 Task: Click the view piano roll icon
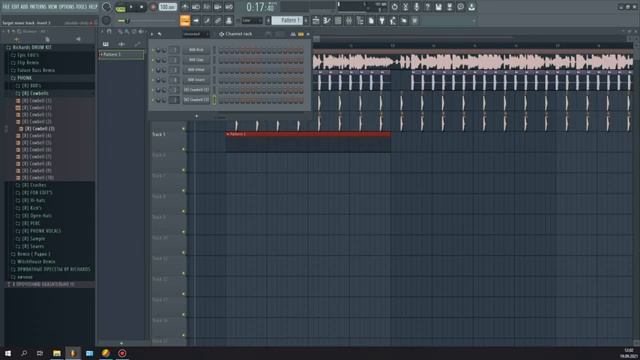point(327,20)
